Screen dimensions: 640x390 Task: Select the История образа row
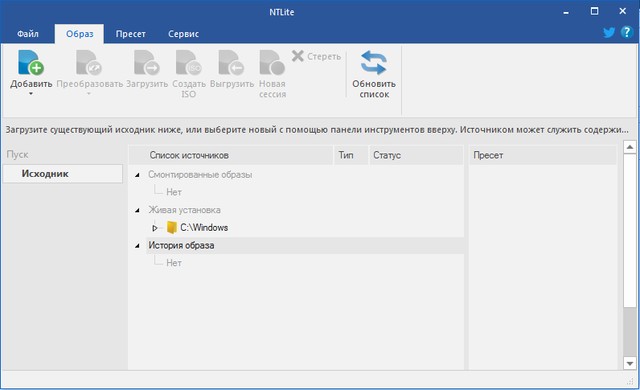click(x=304, y=246)
